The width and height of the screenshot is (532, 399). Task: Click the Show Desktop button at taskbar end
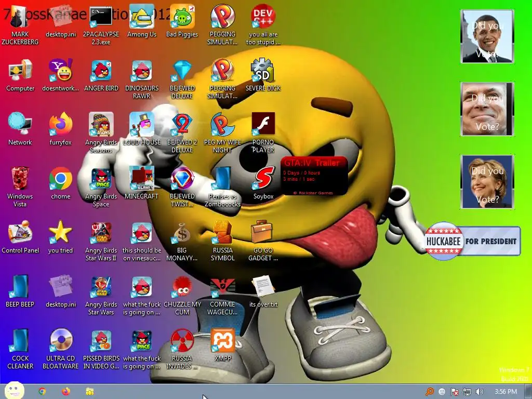(528, 392)
